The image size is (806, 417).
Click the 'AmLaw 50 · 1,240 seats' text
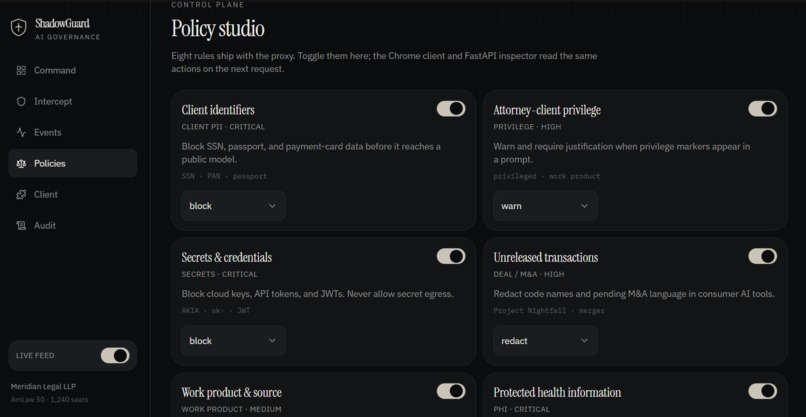tap(49, 400)
